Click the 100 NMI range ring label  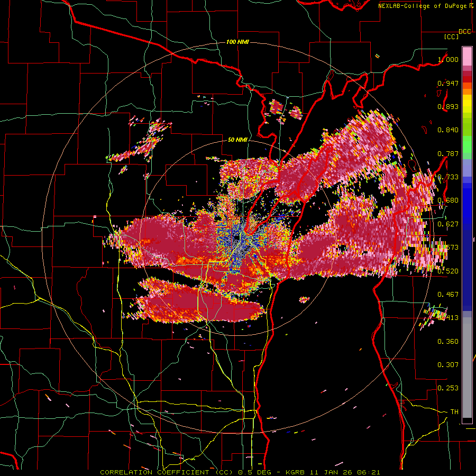(x=237, y=42)
